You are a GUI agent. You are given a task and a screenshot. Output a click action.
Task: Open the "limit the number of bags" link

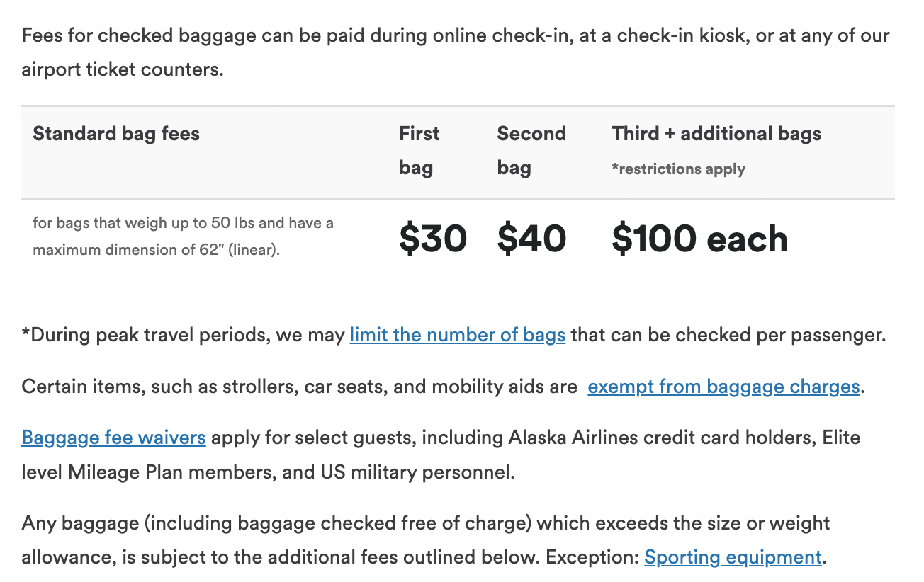point(457,334)
